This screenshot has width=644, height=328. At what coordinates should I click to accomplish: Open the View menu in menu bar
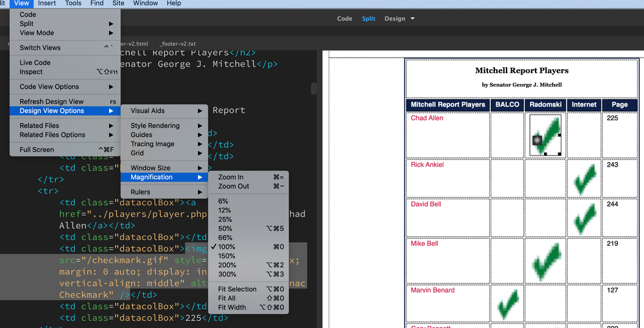pos(21,3)
